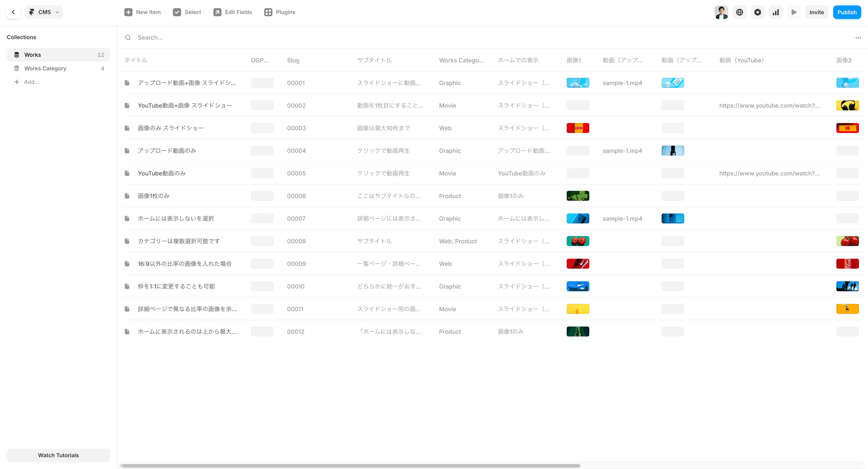Image resolution: width=868 pixels, height=469 pixels.
Task: Click the YouTube URL in row 00005
Action: pos(770,173)
